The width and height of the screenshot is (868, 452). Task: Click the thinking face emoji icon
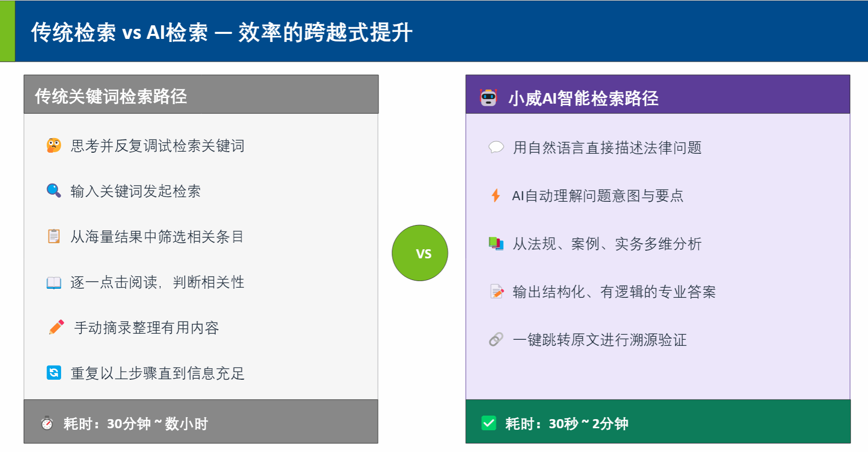(x=54, y=146)
